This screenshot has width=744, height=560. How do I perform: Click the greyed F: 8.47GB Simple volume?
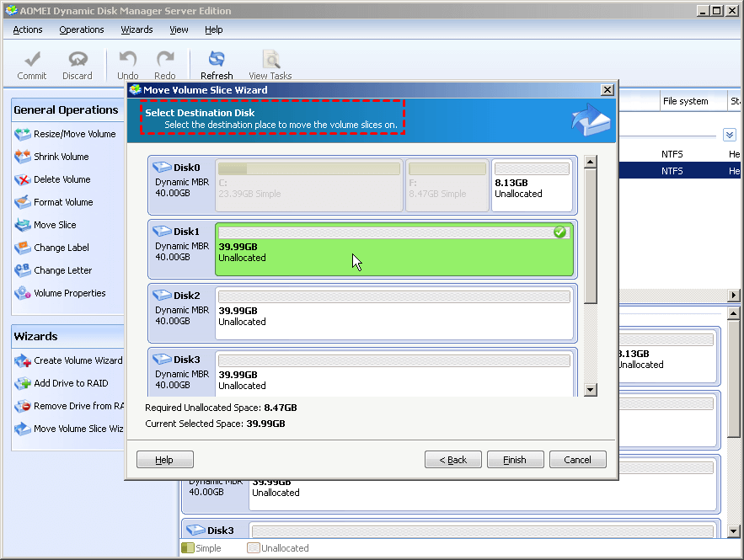(447, 185)
